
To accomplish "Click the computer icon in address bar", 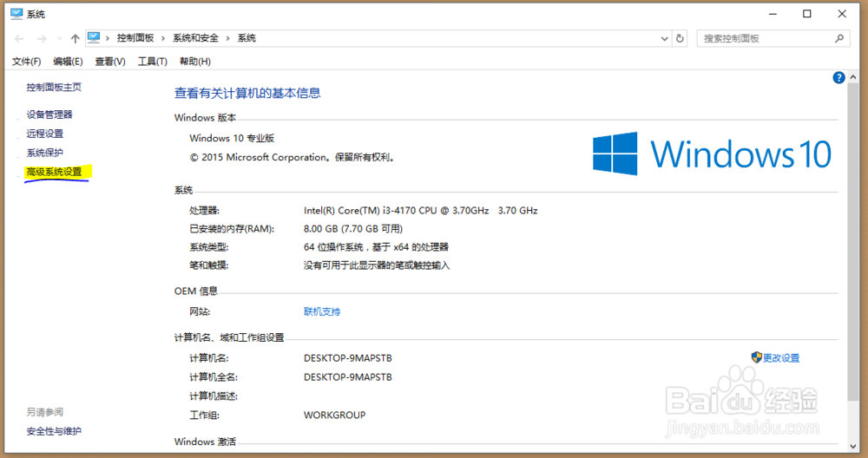I will pyautogui.click(x=94, y=37).
